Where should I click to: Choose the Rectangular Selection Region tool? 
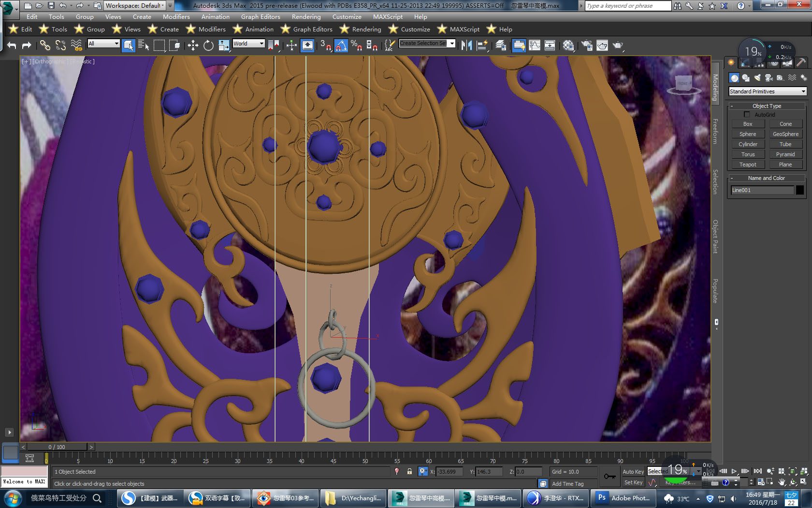pyautogui.click(x=159, y=45)
